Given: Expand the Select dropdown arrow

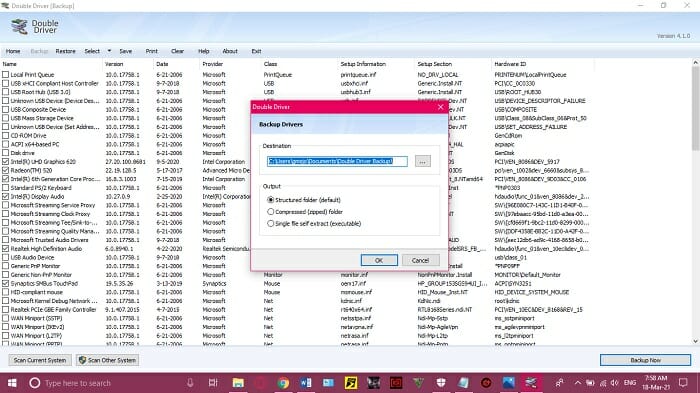Looking at the screenshot, I should (x=109, y=51).
